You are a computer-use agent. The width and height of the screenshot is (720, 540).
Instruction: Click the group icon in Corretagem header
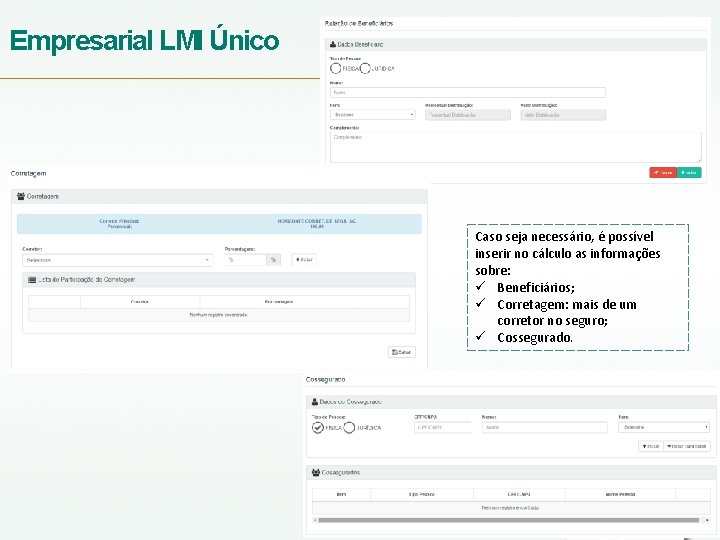21,196
